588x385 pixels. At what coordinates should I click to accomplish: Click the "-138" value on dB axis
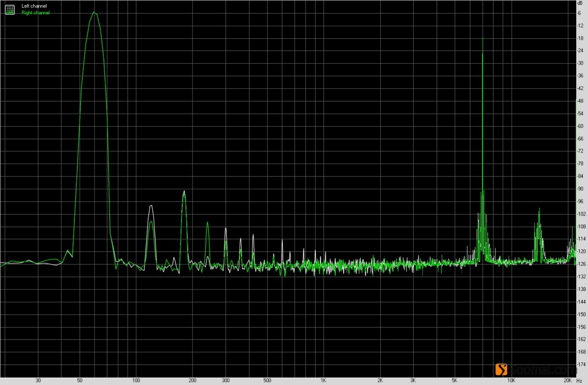582,289
